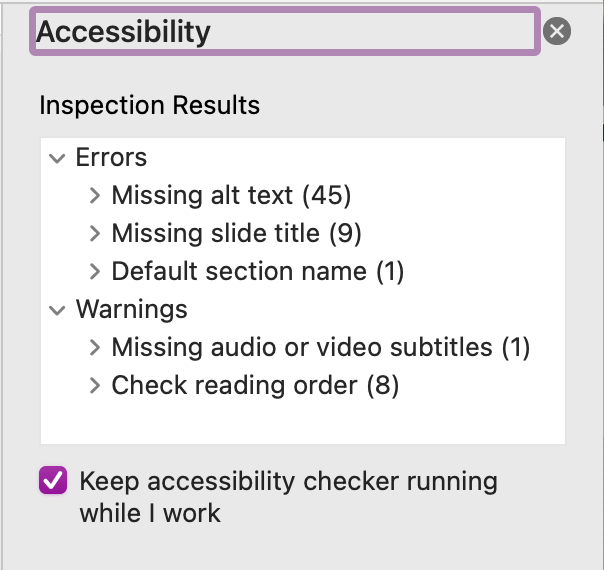Uncheck Keep accessibility checker running checkbox

(52, 481)
